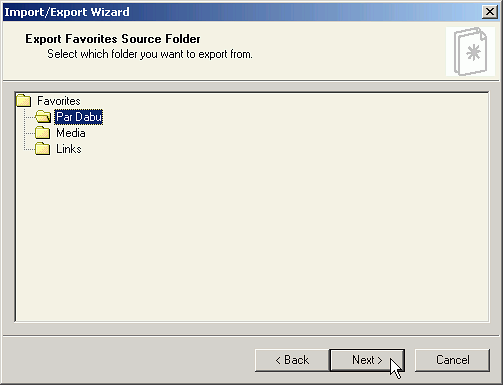Click the Export Favorites Source Folder heading
This screenshot has height=385, width=503.
113,39
